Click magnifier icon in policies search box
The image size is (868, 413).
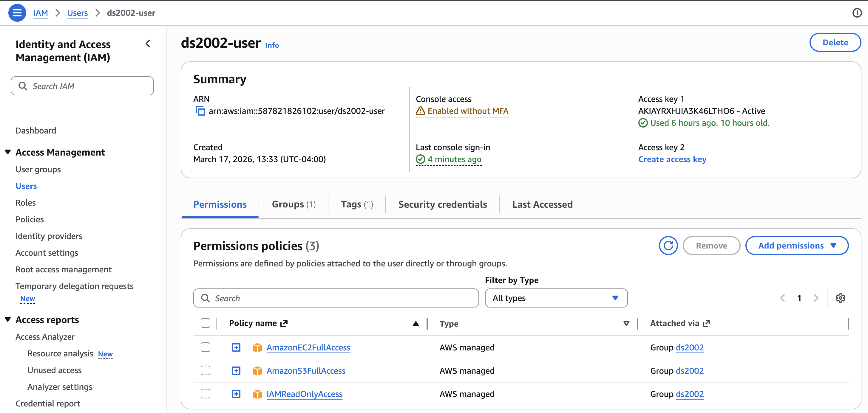[205, 298]
